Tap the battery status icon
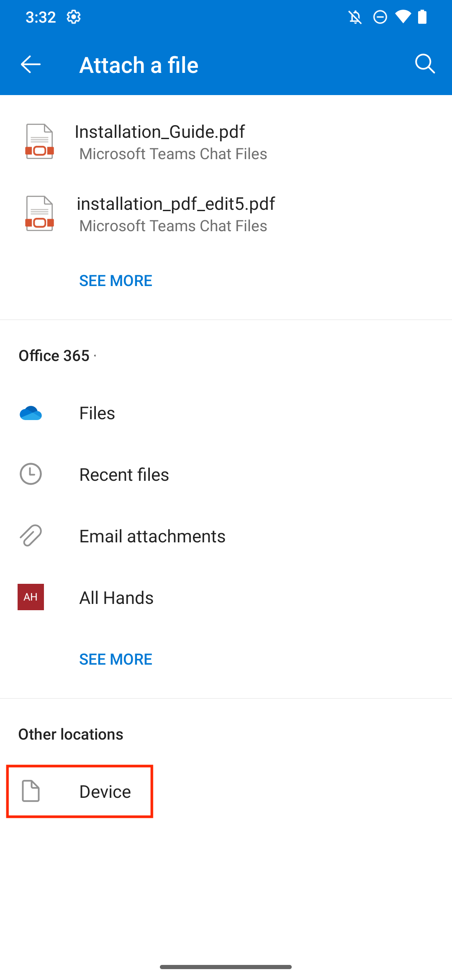 pos(422,17)
